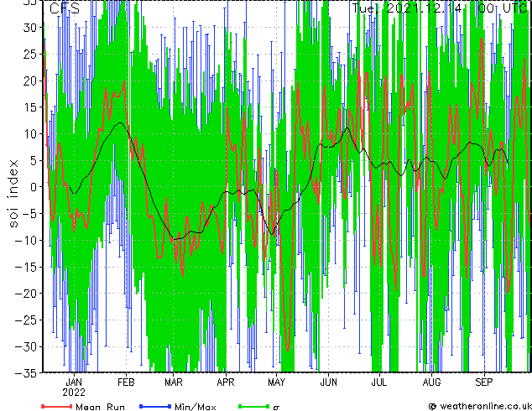Viewport: 532px width, 411px height.
Task: Click the JUL month label
Action: tap(379, 382)
